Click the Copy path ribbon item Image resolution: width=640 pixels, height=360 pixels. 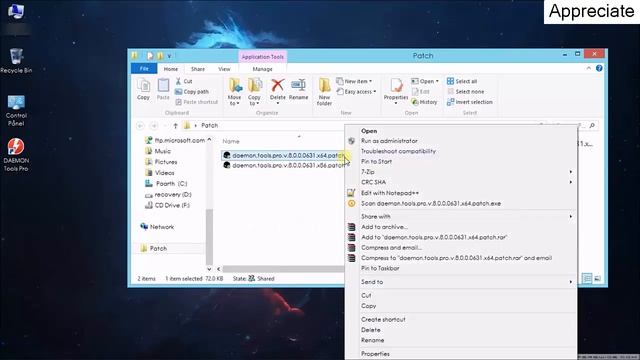(x=192, y=92)
